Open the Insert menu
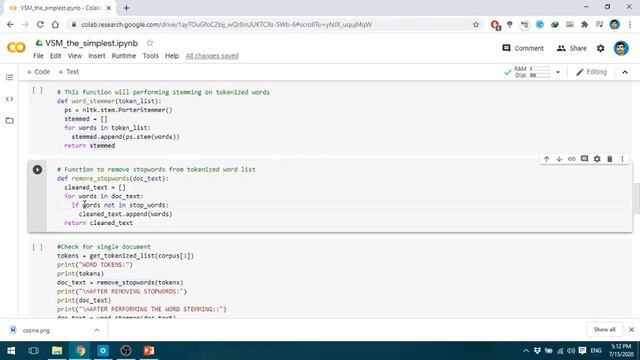Screen dimensions: 640x360 (97, 56)
